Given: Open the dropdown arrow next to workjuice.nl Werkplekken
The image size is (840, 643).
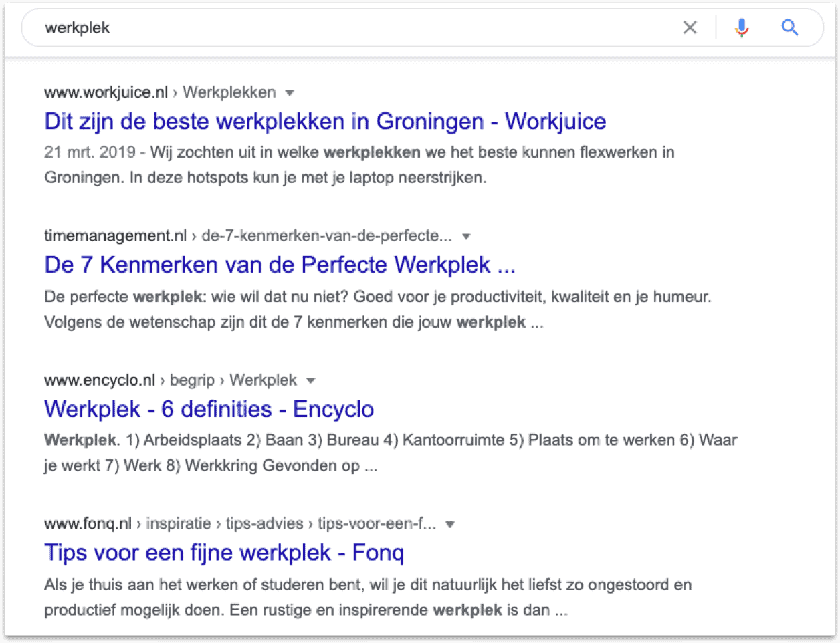Looking at the screenshot, I should point(290,93).
